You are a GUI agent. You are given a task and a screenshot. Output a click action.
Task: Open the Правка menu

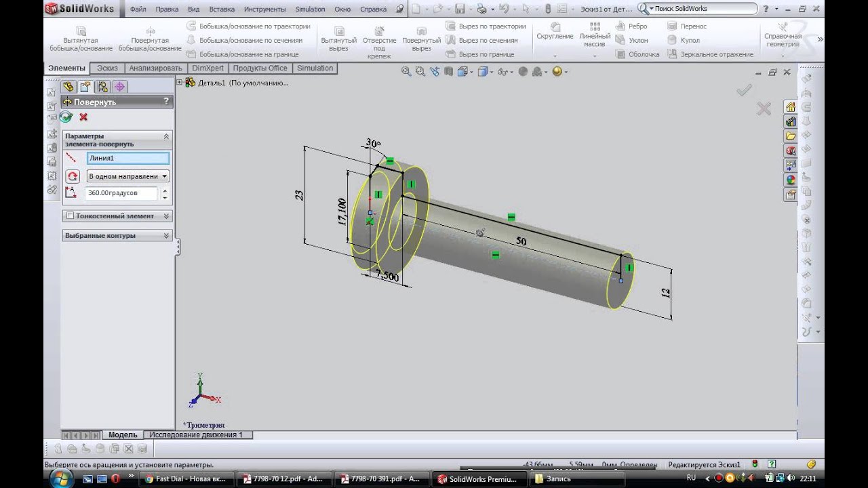point(167,9)
